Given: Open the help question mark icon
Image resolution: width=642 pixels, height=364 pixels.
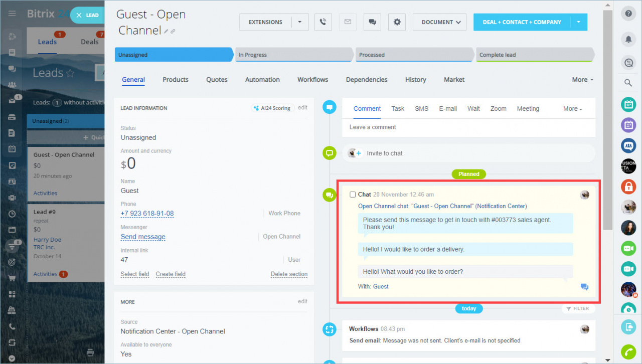Looking at the screenshot, I should [x=628, y=14].
